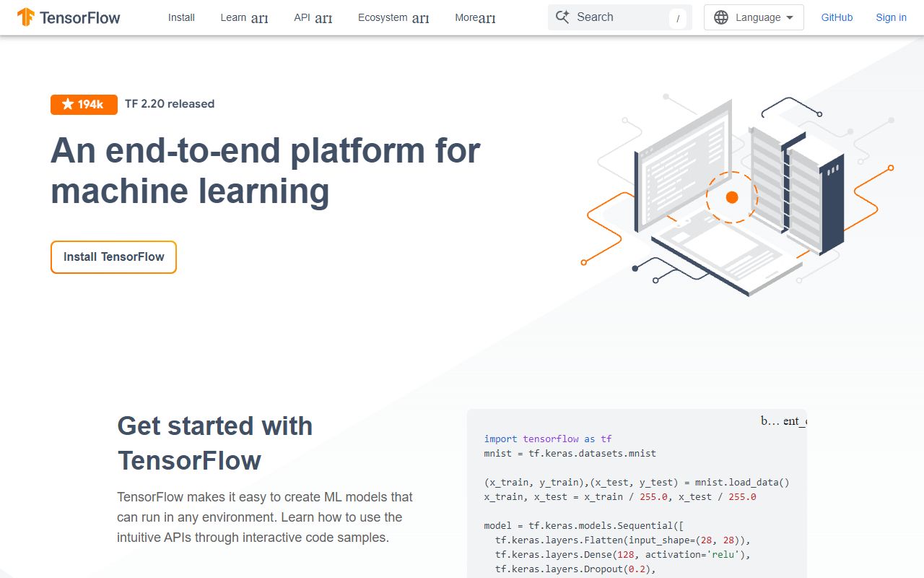The width and height of the screenshot is (924, 578).
Task: Expand the API navigation menu
Action: point(313,18)
